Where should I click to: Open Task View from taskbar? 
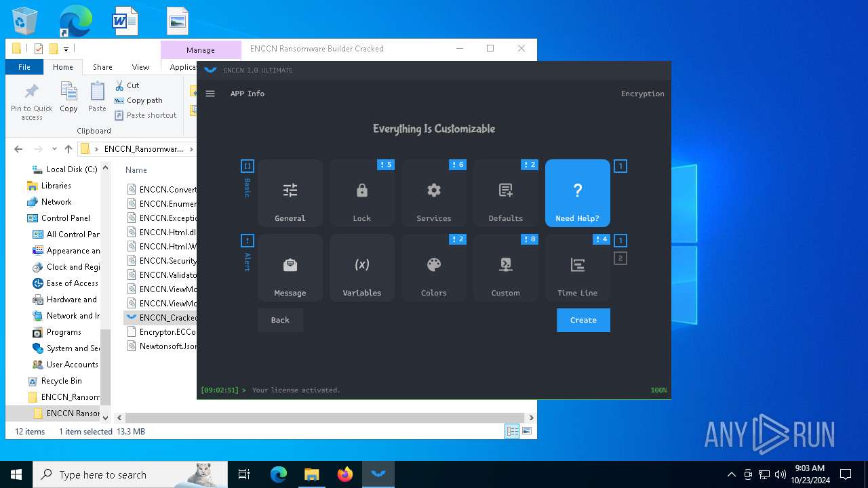pyautogui.click(x=244, y=474)
